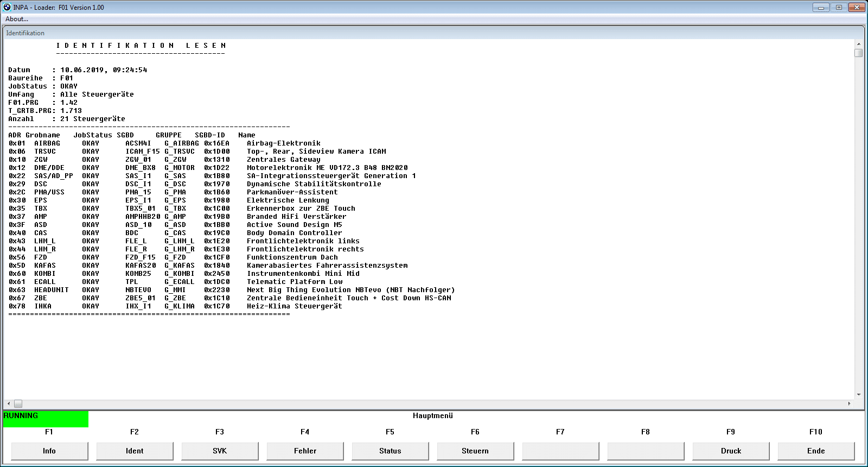Click the vertical scrollbar thumb
The height and width of the screenshot is (467, 868).
pos(858,53)
